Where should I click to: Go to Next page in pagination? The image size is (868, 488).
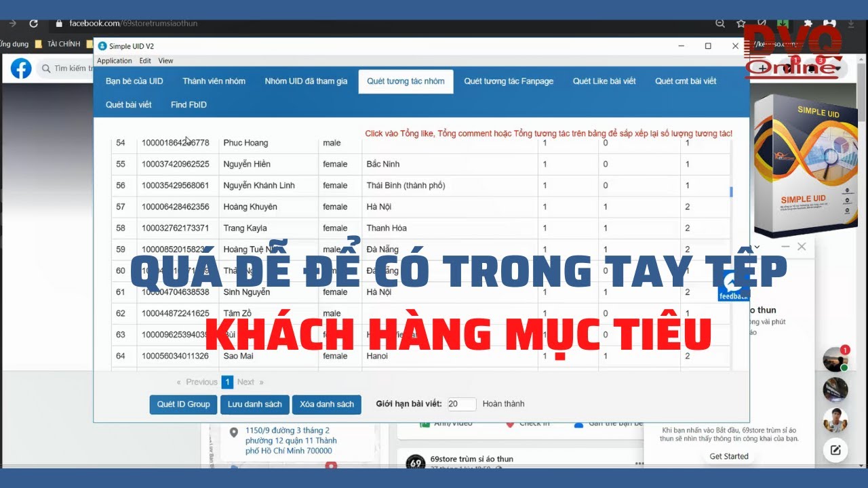click(x=250, y=382)
